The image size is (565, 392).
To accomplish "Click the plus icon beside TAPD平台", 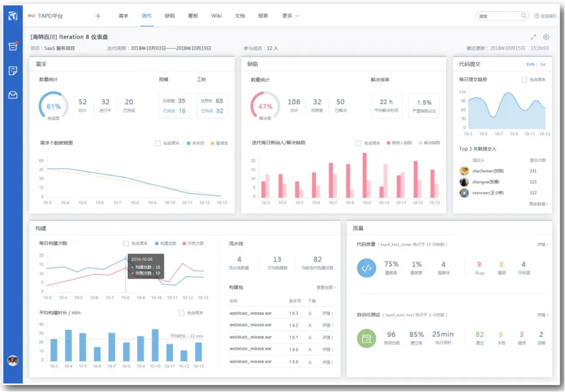I will click(98, 16).
